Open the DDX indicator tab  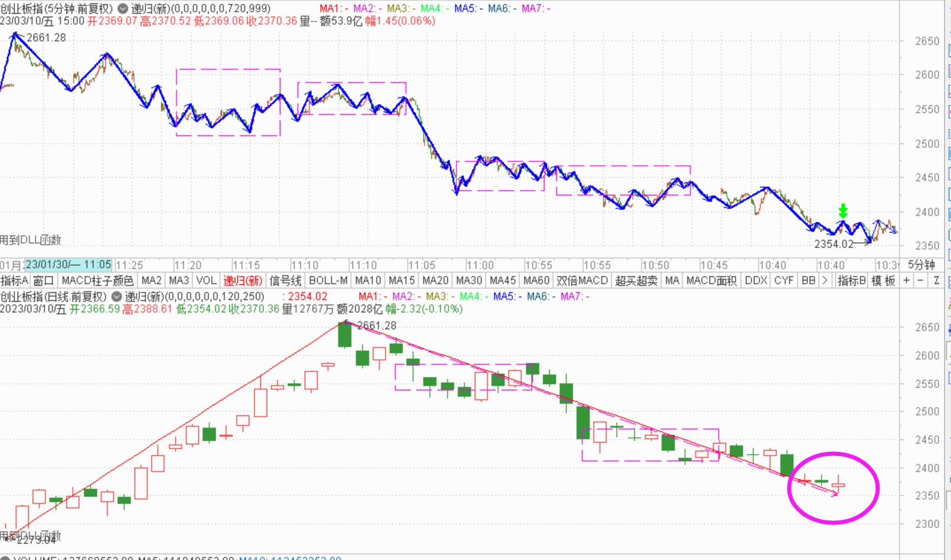755,281
